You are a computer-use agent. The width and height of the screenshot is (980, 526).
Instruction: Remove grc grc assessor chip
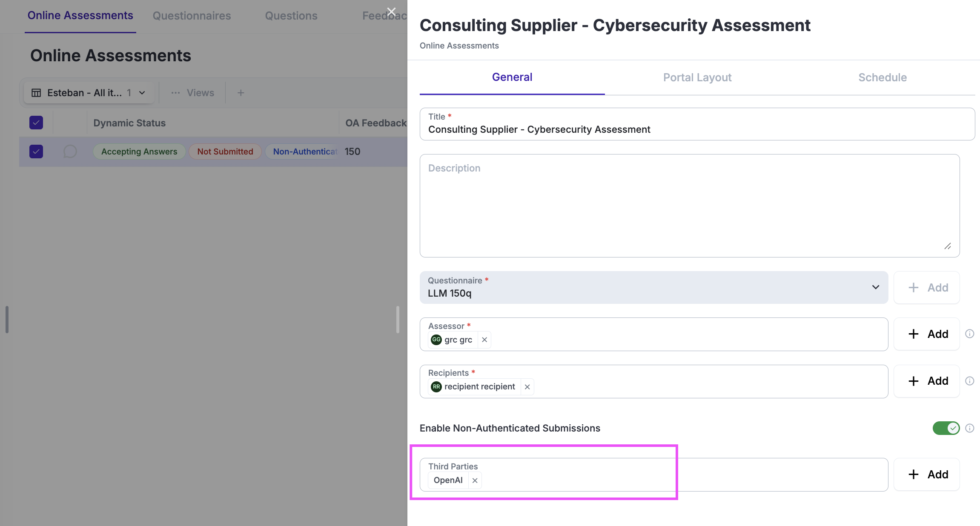click(484, 340)
